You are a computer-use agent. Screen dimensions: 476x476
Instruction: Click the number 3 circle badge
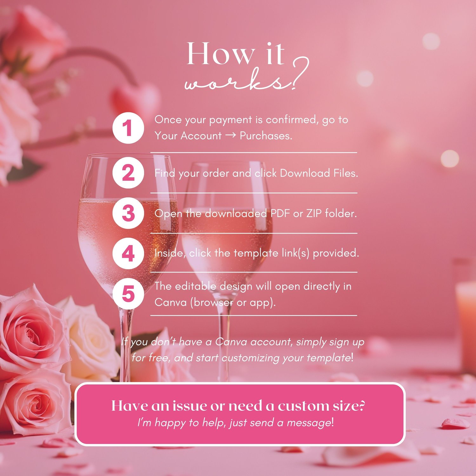click(128, 213)
